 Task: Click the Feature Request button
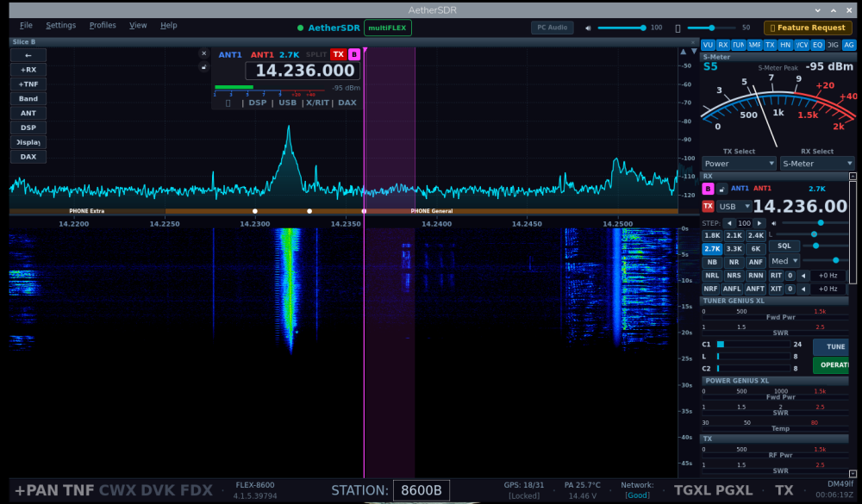[808, 28]
